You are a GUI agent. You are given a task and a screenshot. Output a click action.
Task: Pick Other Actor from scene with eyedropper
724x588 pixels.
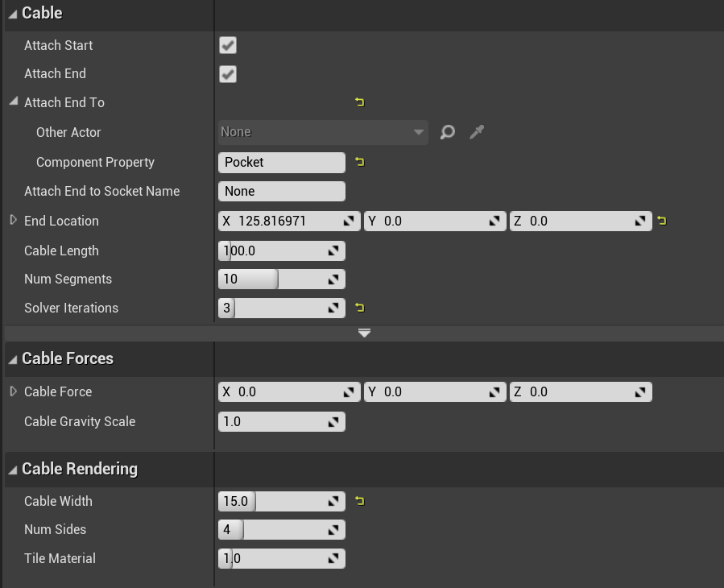(x=477, y=132)
